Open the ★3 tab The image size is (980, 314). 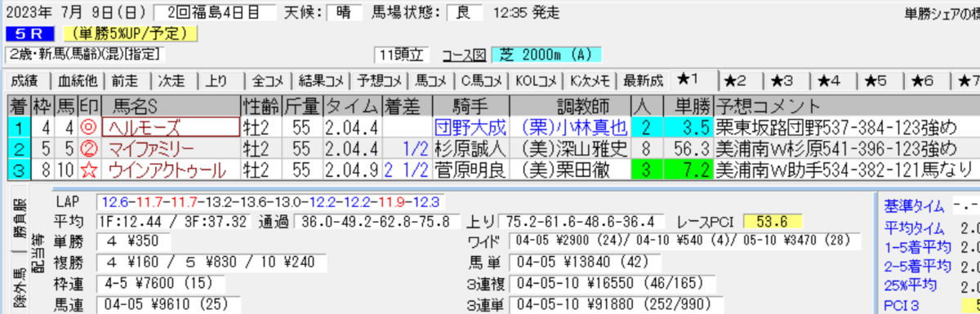coord(782,81)
